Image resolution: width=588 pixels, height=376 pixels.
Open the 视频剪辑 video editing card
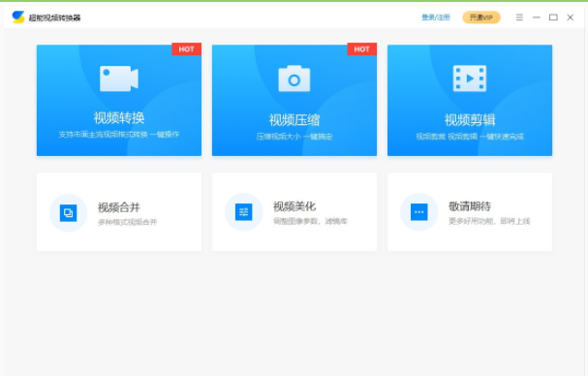pyautogui.click(x=470, y=100)
